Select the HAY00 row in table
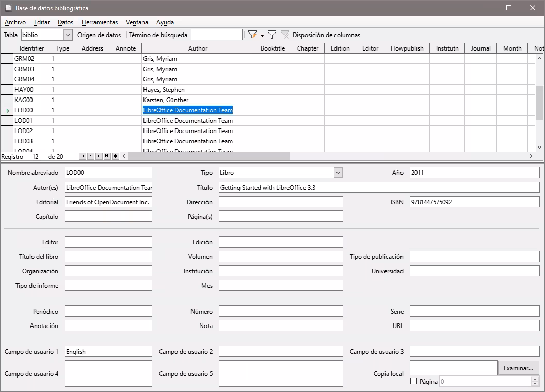The width and height of the screenshot is (545, 392). [x=23, y=90]
